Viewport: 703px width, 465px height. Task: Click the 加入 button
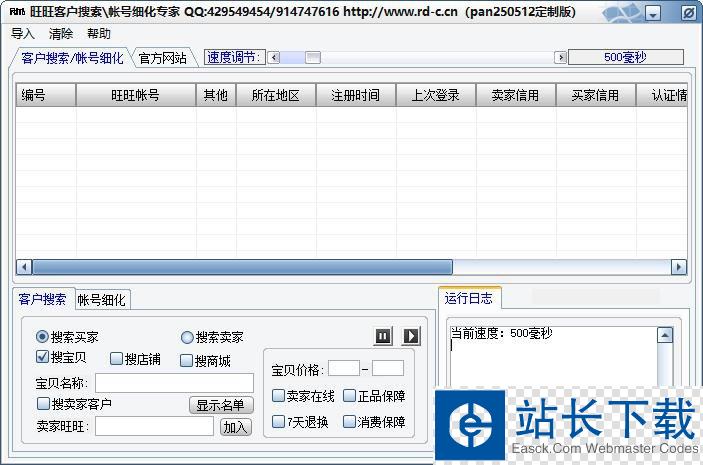[x=235, y=427]
